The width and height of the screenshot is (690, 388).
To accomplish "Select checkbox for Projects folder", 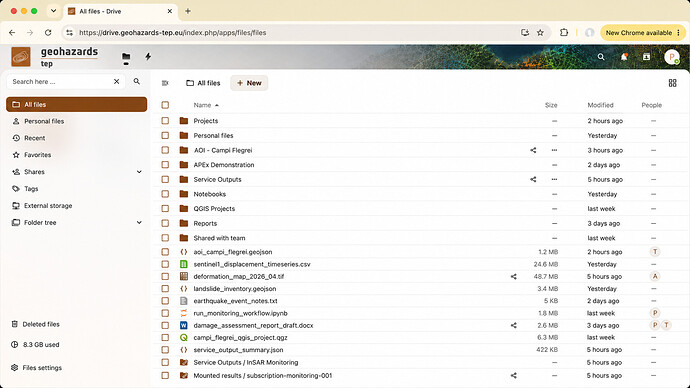I will pyautogui.click(x=165, y=121).
